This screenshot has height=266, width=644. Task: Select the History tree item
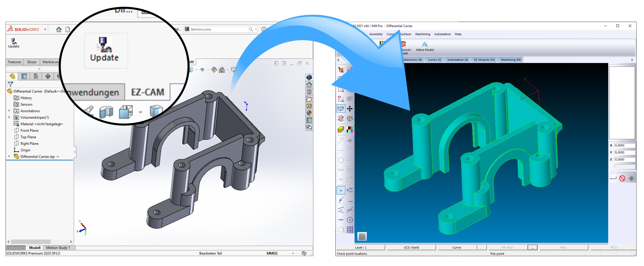[x=23, y=98]
